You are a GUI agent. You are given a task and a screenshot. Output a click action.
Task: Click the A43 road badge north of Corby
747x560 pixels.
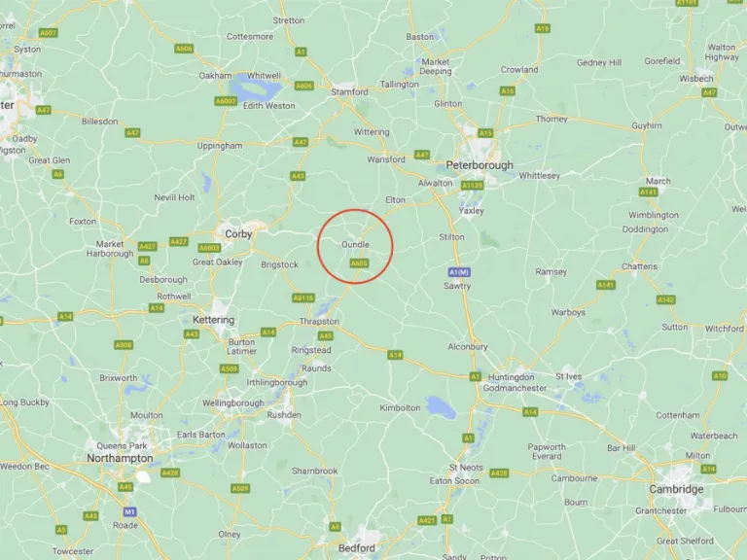click(x=298, y=176)
